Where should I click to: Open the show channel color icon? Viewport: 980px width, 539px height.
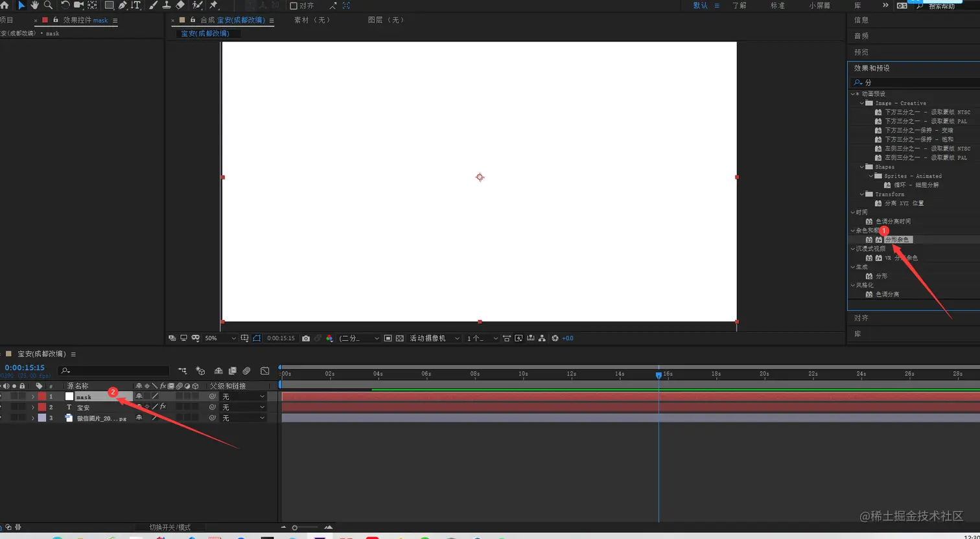(329, 338)
